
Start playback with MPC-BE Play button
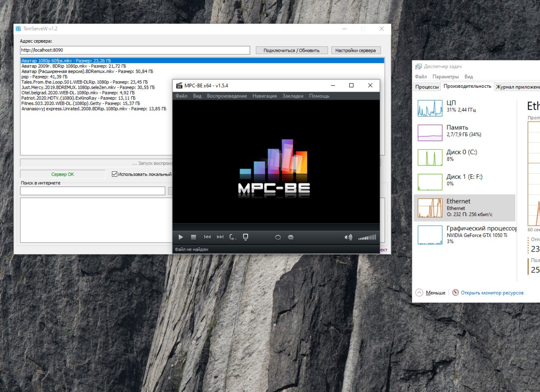point(181,238)
